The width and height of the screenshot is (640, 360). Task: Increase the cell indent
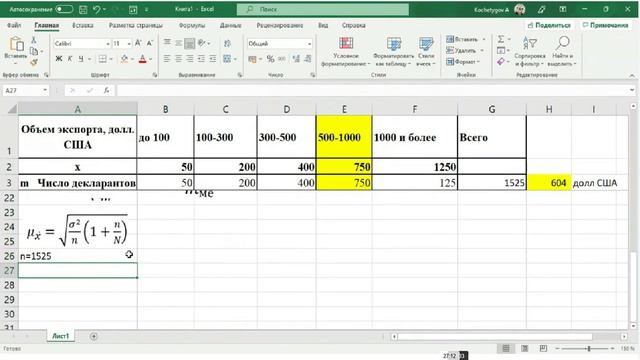click(x=213, y=59)
